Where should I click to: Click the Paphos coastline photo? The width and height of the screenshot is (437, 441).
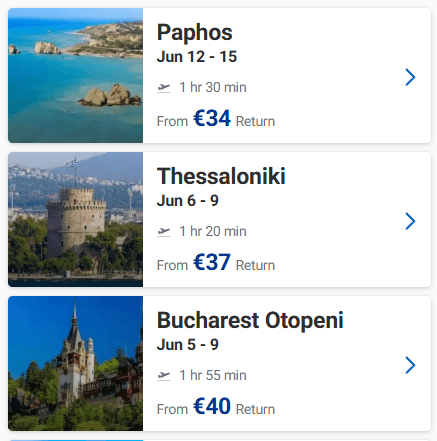[76, 76]
